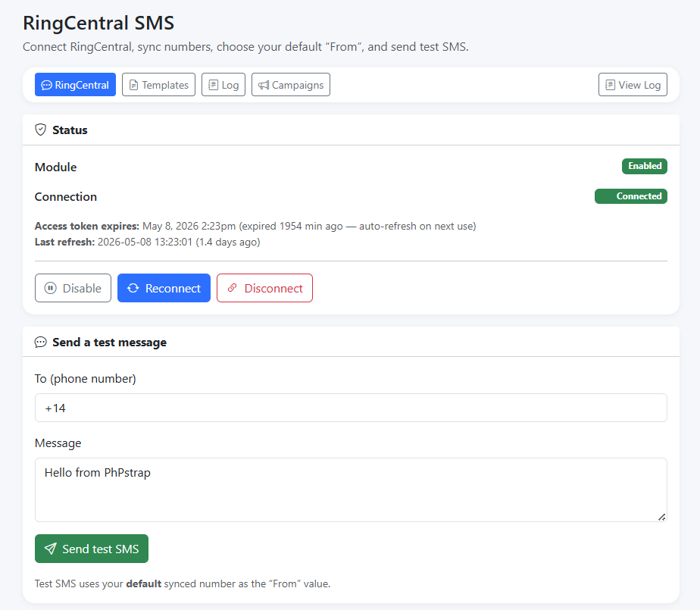Click the chat bubble icon beside Send a test message

click(x=41, y=342)
